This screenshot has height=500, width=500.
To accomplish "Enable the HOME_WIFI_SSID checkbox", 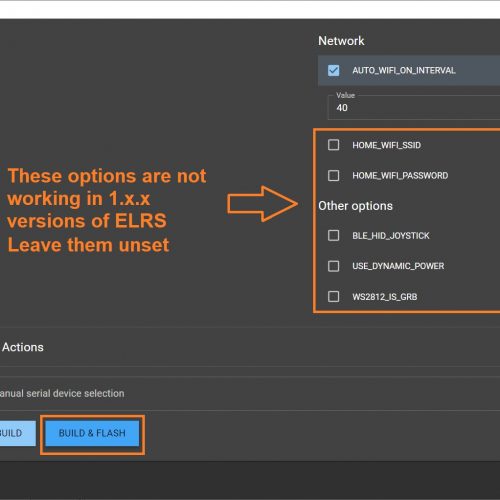I will (x=333, y=145).
